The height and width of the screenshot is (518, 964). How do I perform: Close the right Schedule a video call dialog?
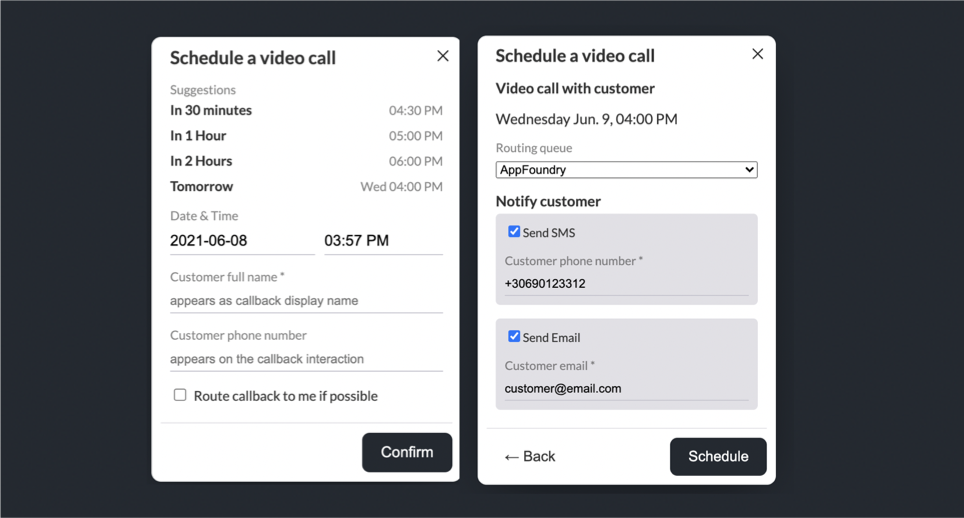[x=757, y=54]
